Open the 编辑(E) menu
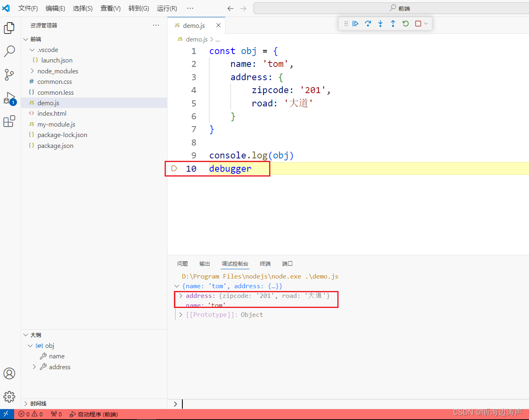The width and height of the screenshot is (529, 420). pyautogui.click(x=55, y=8)
